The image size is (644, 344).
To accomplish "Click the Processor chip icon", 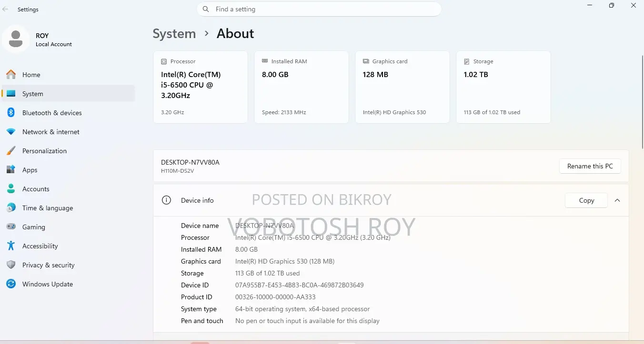I will (x=164, y=61).
